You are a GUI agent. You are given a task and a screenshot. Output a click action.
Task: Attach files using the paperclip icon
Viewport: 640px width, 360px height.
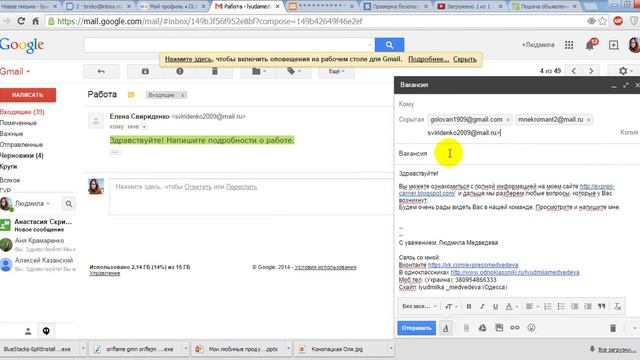466,328
